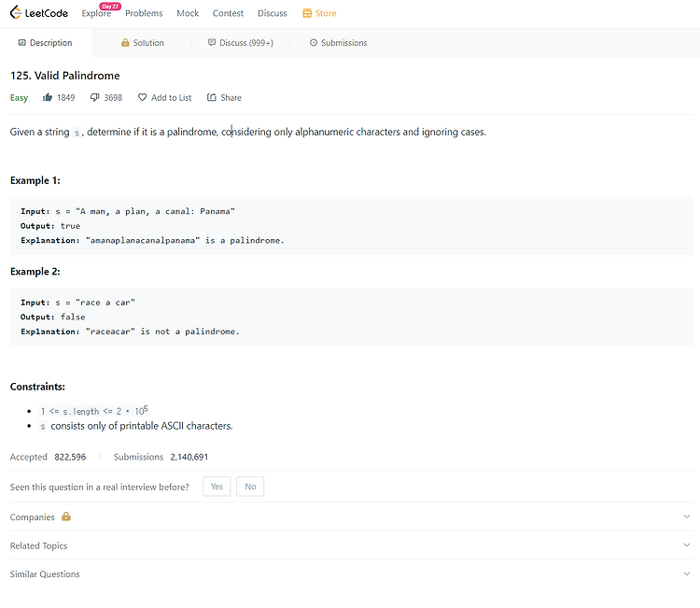Click the Similar Questions label
The image size is (700, 608).
click(45, 574)
